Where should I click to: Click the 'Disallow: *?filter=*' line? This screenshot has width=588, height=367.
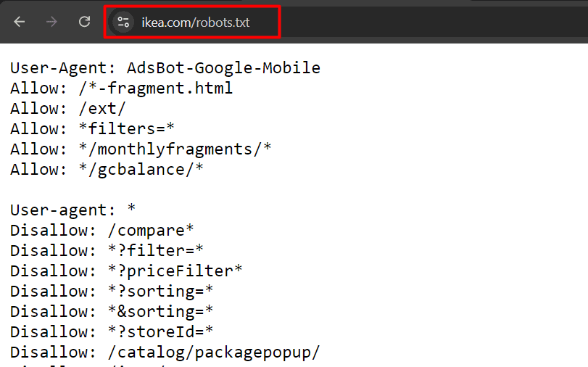tap(107, 251)
